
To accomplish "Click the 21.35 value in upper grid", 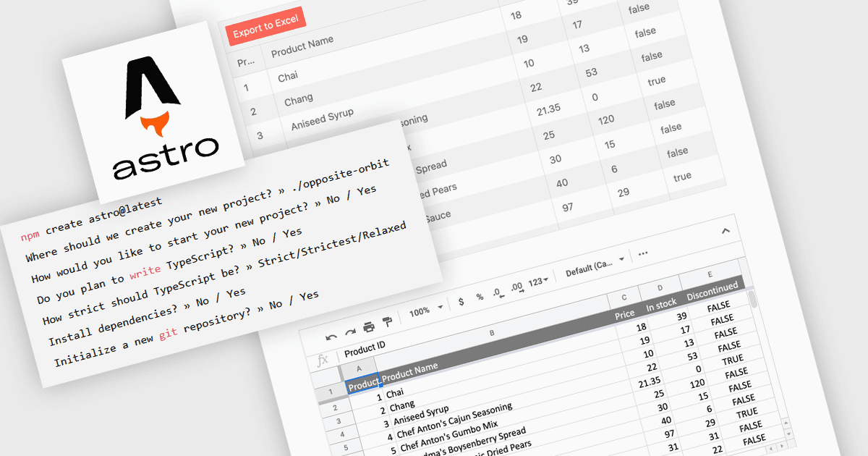I will click(549, 111).
